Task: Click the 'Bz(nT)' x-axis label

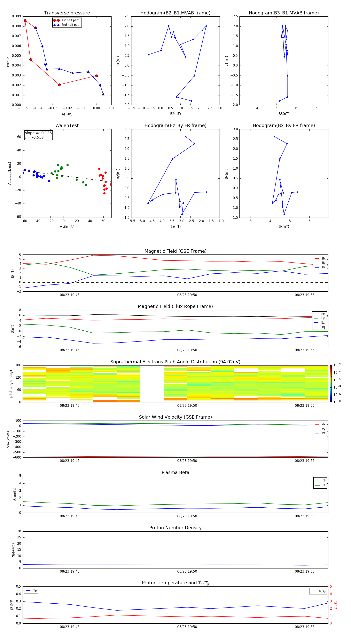Action: pyautogui.click(x=175, y=227)
